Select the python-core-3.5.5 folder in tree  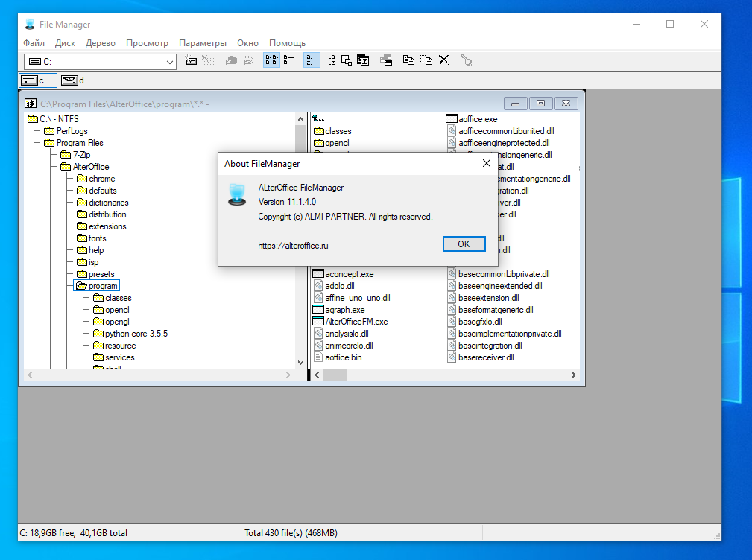(x=130, y=334)
